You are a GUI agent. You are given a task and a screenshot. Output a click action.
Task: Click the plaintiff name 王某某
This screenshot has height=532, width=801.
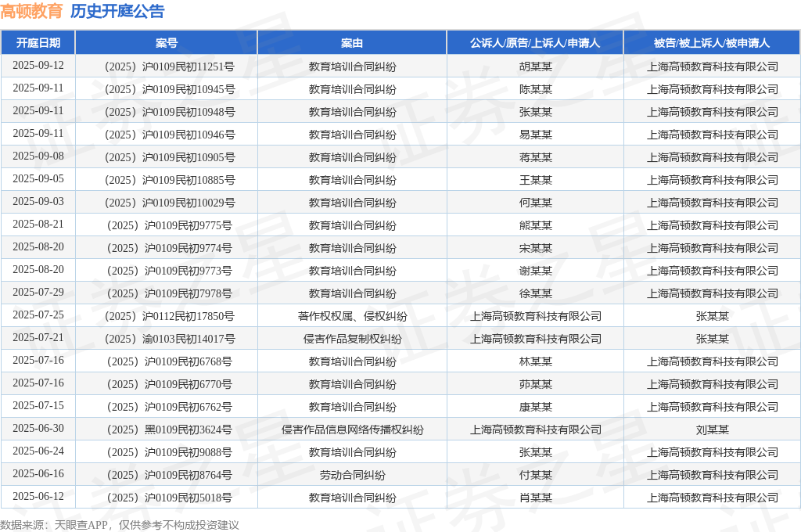coord(535,180)
